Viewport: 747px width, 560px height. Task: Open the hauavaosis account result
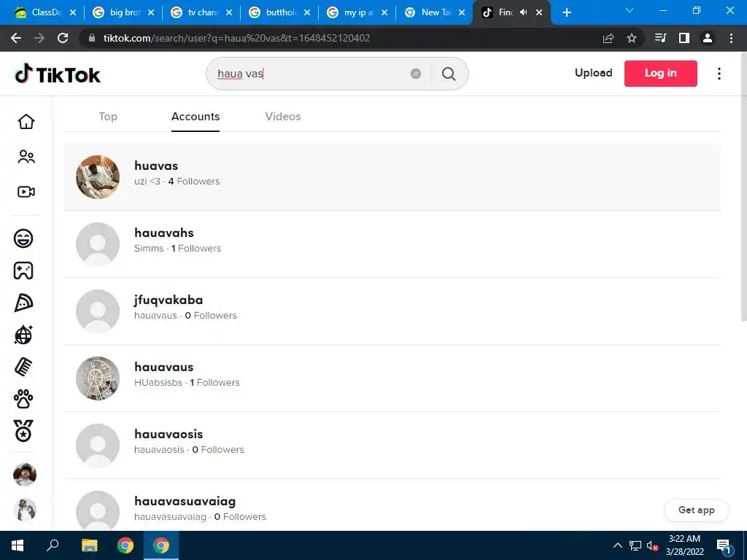coord(392,446)
